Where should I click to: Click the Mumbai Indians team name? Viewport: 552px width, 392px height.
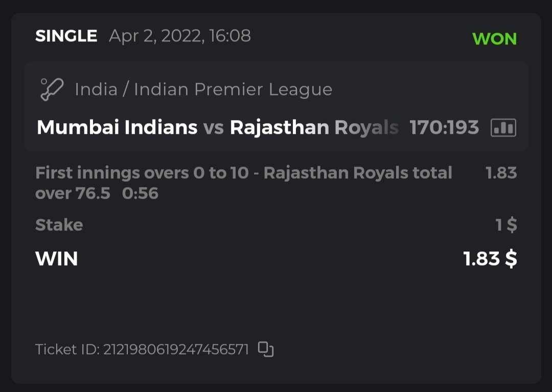[117, 127]
